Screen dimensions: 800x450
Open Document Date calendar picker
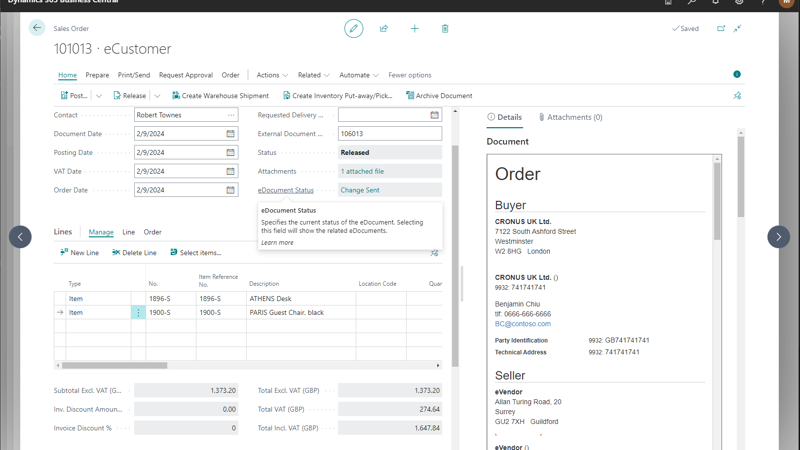(x=230, y=134)
